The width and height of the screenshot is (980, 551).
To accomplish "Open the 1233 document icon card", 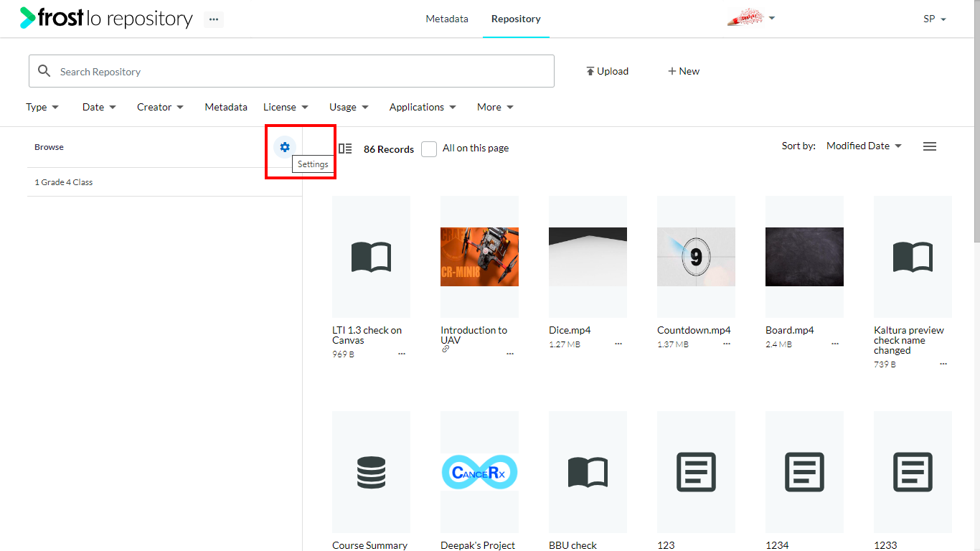I will click(x=913, y=472).
